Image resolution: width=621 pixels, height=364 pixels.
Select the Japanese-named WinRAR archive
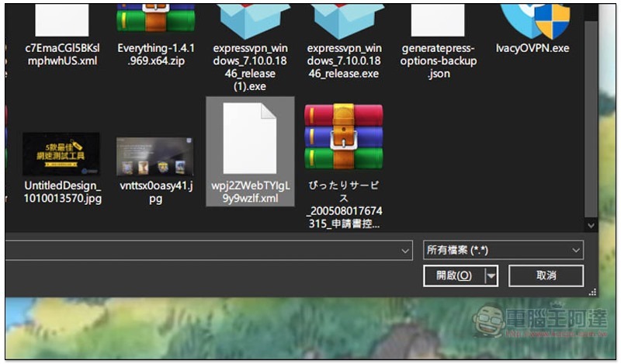click(x=344, y=166)
